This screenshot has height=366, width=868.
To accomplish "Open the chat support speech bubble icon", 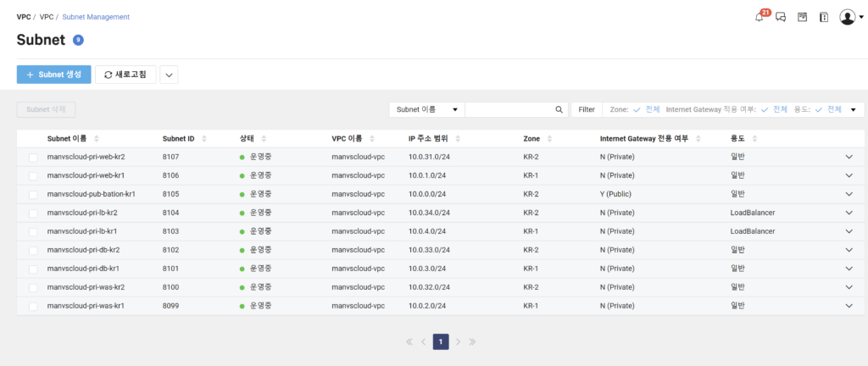I will click(781, 17).
